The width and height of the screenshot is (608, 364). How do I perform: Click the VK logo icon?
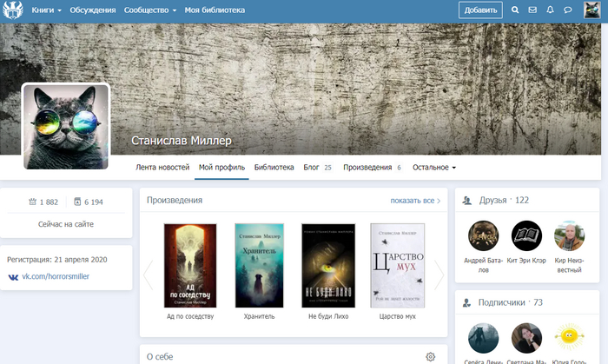pyautogui.click(x=13, y=277)
